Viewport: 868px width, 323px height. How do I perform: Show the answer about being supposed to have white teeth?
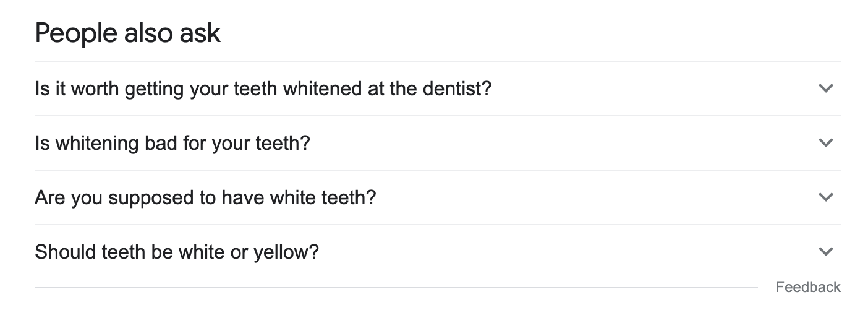[205, 197]
